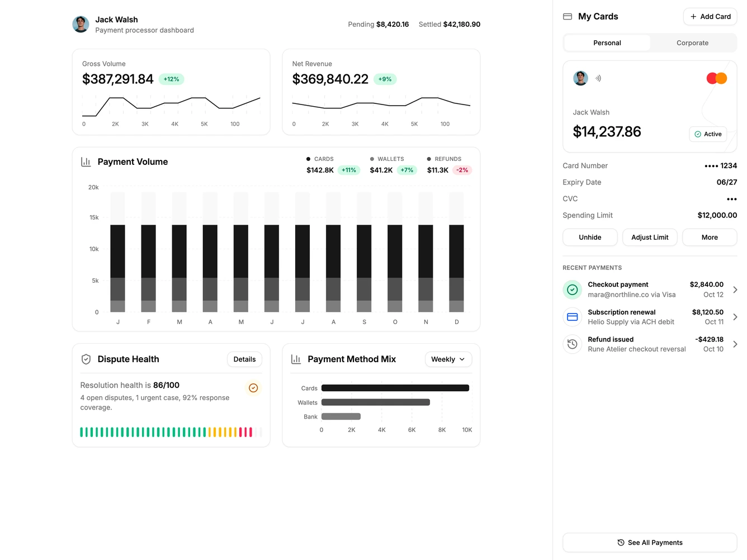Image resolution: width=747 pixels, height=560 pixels.
Task: Click the Bank bar in Payment Method Mix
Action: point(341,416)
